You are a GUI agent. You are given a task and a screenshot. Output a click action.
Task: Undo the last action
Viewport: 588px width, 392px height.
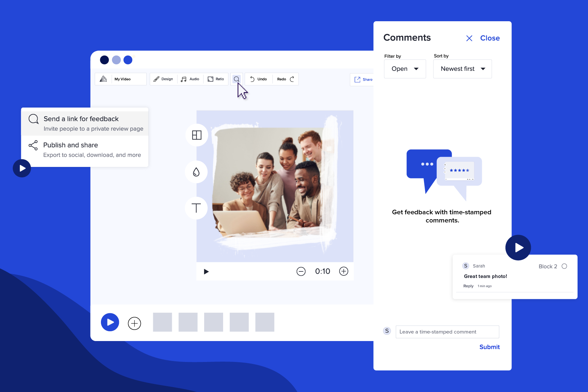coord(258,79)
